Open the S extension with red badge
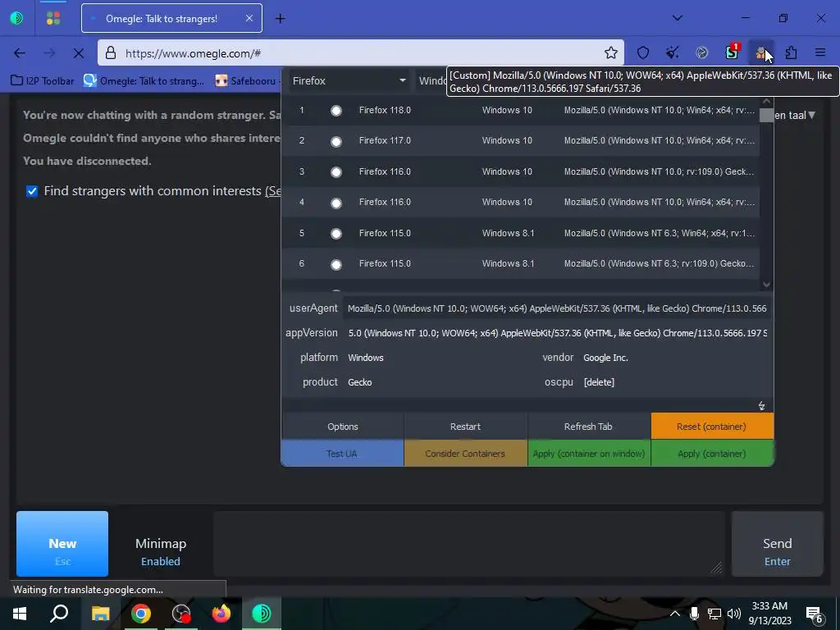This screenshot has height=630, width=840. pos(733,52)
